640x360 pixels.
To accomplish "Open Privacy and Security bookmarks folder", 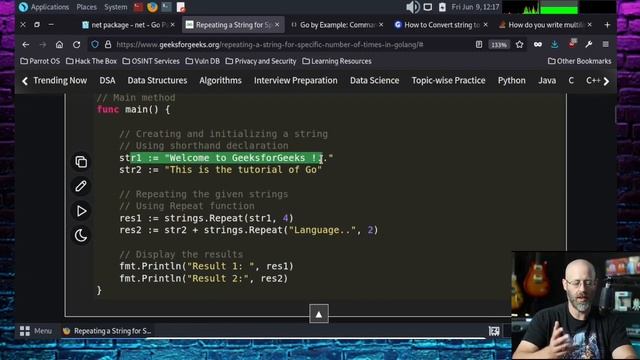I will coord(261,61).
